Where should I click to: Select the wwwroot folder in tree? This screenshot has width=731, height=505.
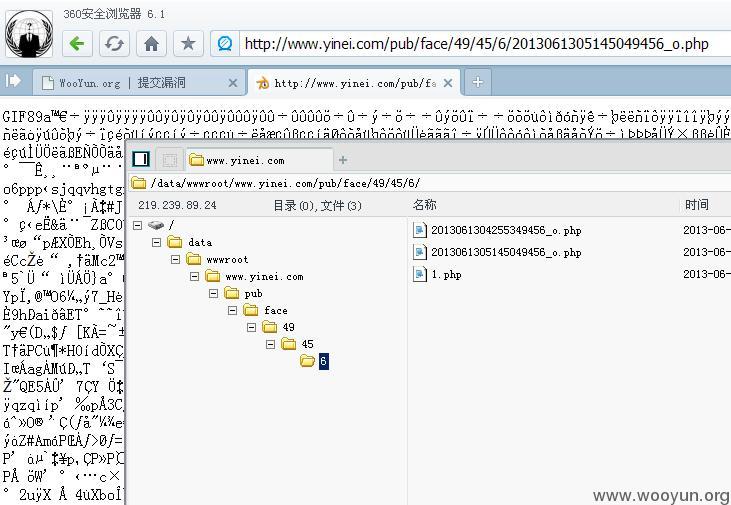point(217,259)
